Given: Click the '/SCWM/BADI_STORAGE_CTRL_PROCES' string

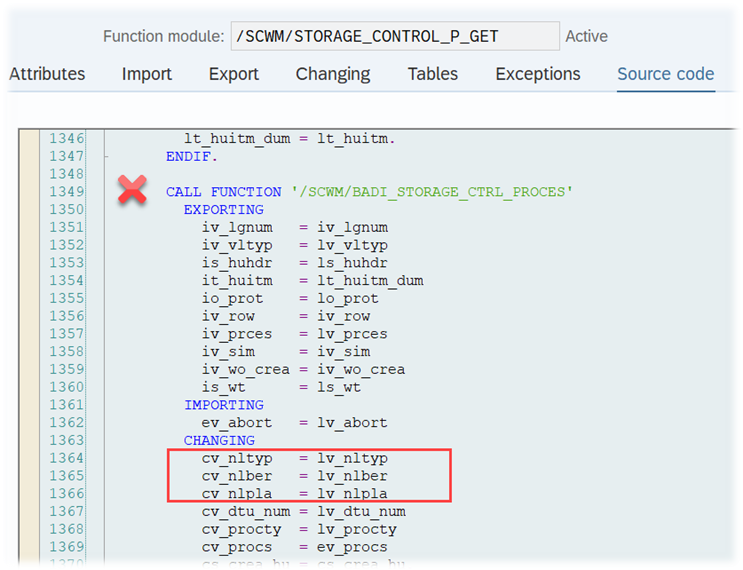Looking at the screenshot, I should pyautogui.click(x=432, y=191).
